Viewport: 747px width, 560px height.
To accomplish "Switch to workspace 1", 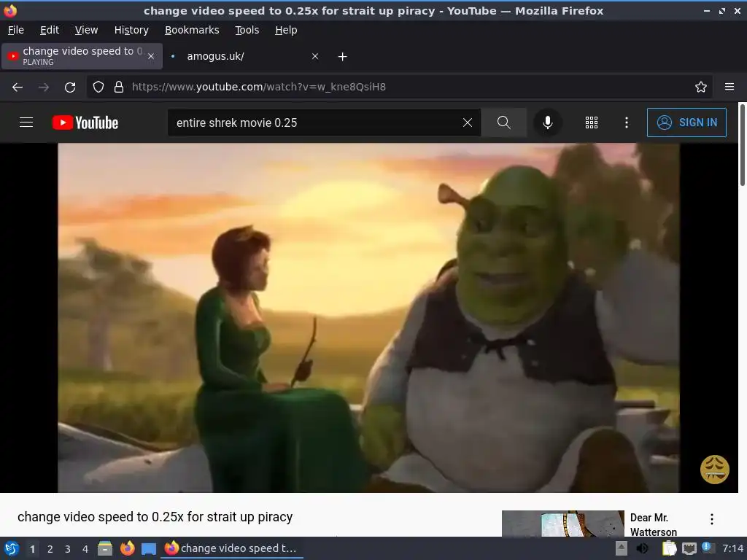I will 32,549.
